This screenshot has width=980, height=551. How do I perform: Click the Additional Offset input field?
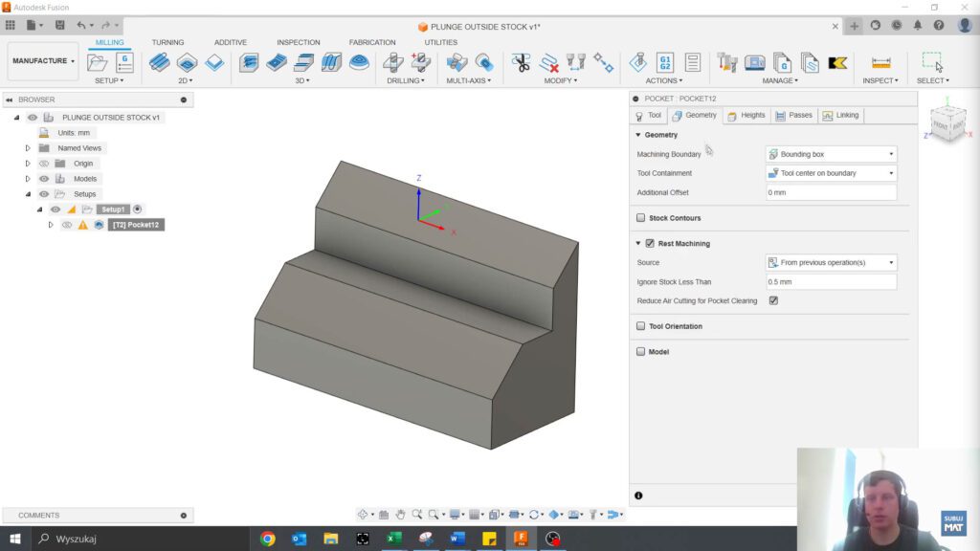[828, 191]
